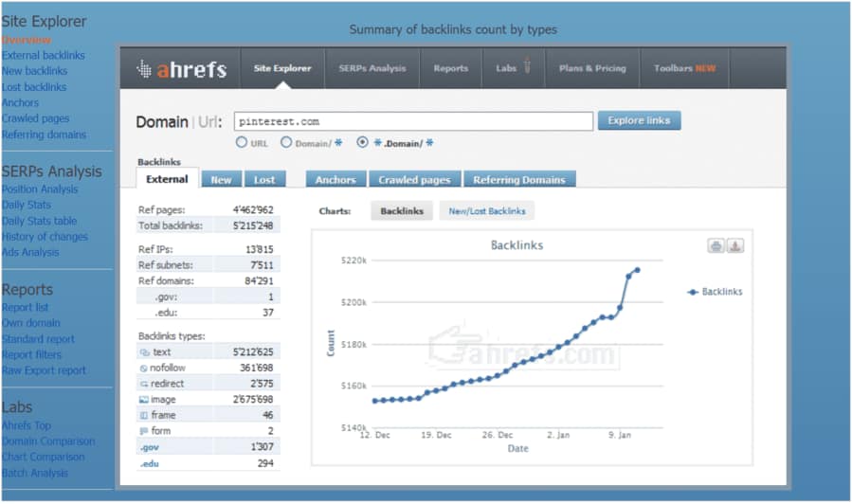Viewport: 852px width, 504px height.
Task: Open Daily Stats table sidebar link
Action: [39, 221]
